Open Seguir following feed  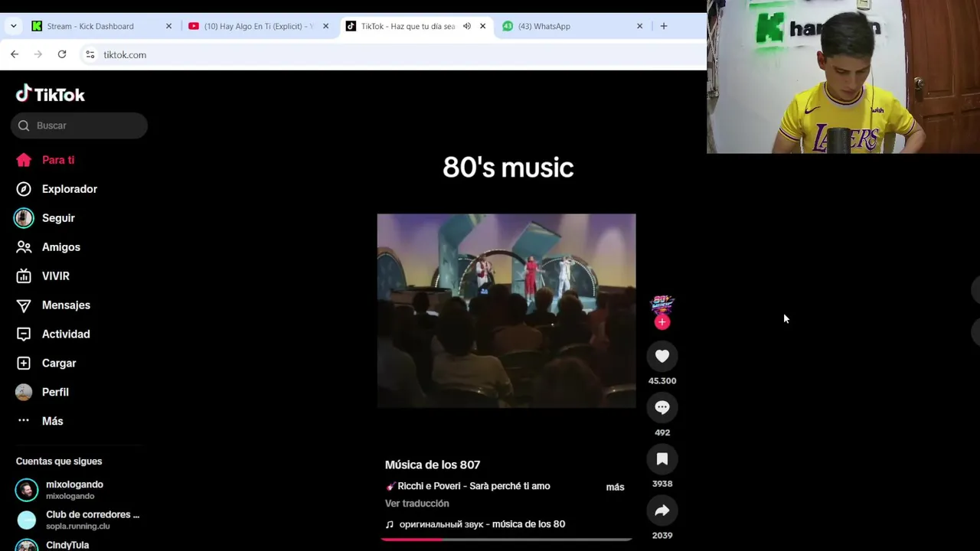click(x=44, y=218)
